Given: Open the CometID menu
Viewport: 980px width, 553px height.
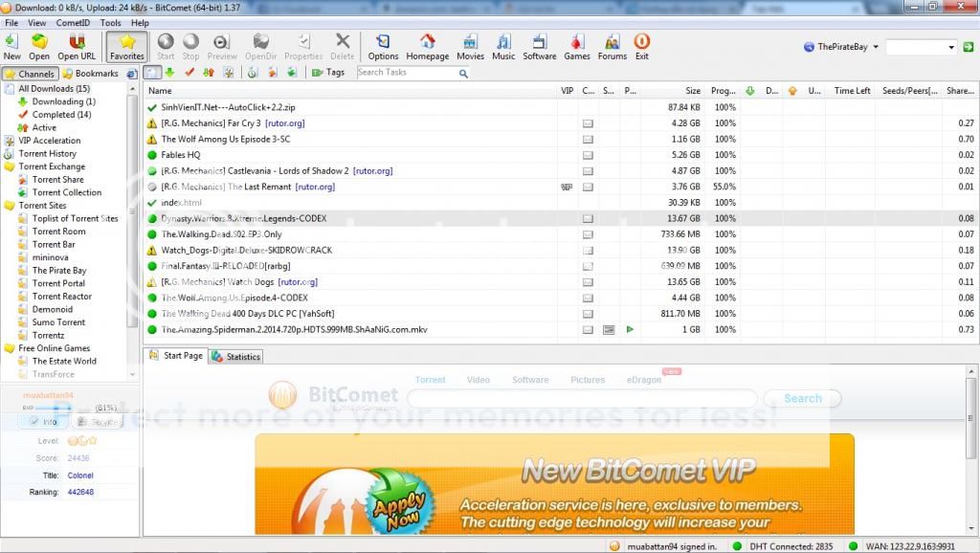Looking at the screenshot, I should 73,23.
